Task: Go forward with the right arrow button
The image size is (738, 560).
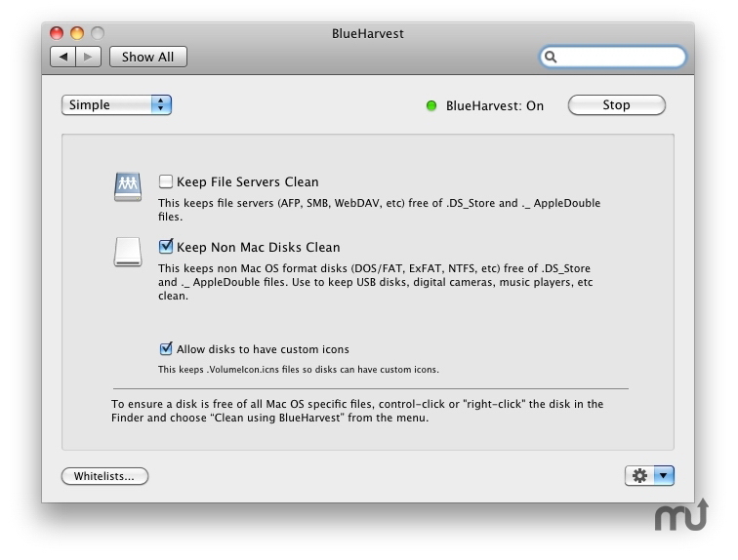Action: (x=87, y=57)
